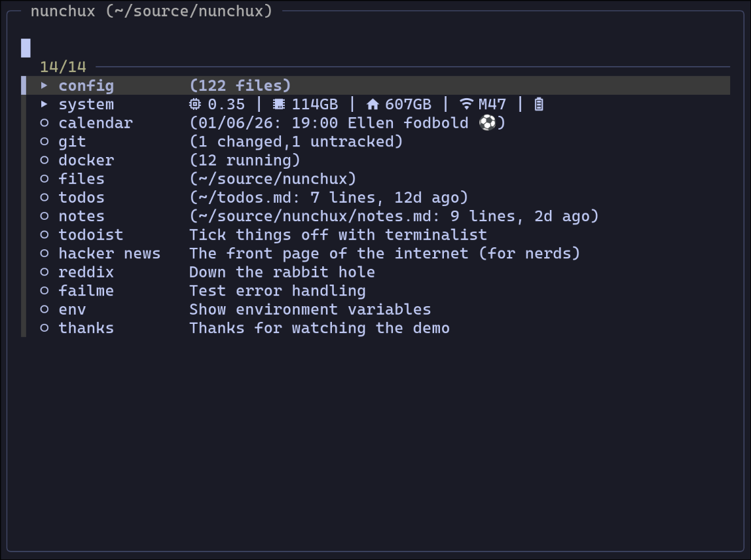Focus the filter input cursor
The height and width of the screenshot is (560, 751).
pyautogui.click(x=26, y=48)
